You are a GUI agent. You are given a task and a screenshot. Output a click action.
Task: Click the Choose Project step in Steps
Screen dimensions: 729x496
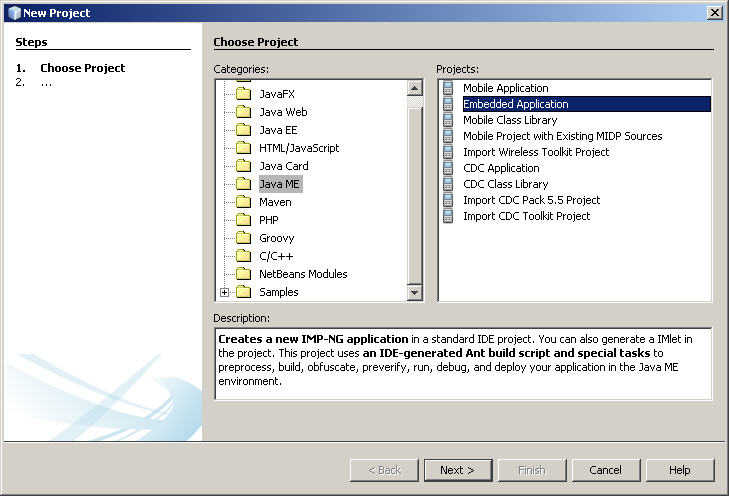tap(82, 68)
